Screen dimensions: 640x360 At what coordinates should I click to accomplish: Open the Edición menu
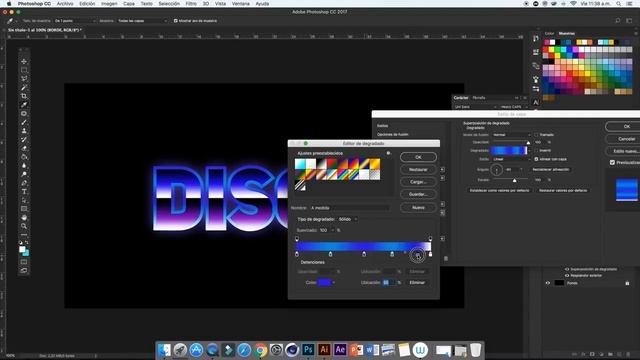click(87, 4)
